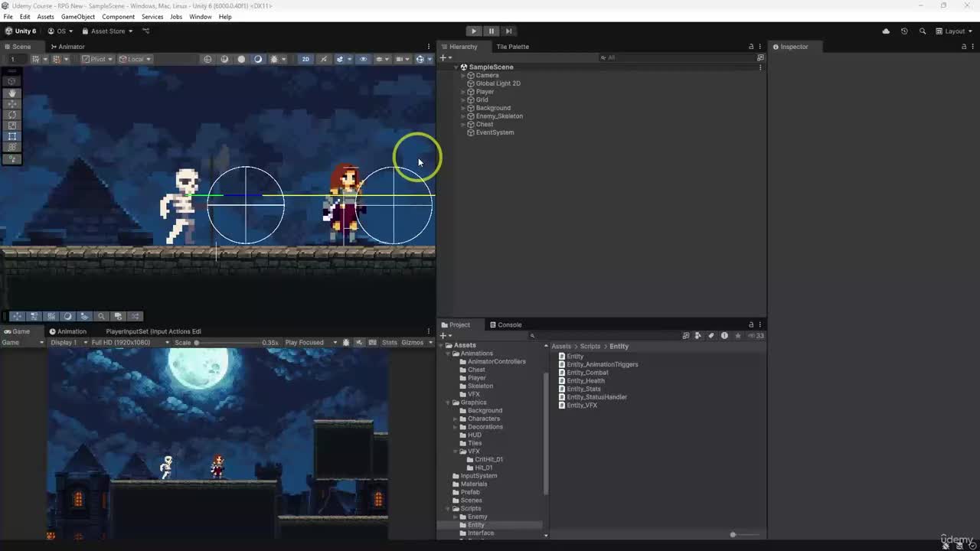Screen dimensions: 980x551
Task: Click the Play button
Action: (474, 31)
